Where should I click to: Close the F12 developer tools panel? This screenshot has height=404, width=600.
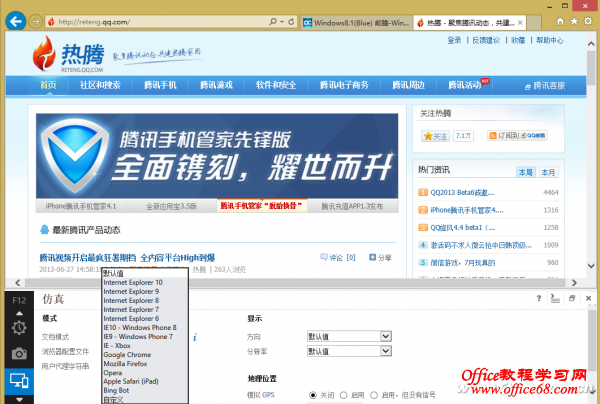[589, 298]
